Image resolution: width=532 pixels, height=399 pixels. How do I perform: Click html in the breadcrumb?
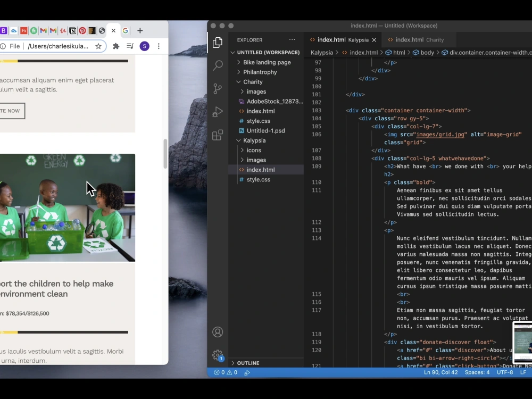(x=395, y=53)
